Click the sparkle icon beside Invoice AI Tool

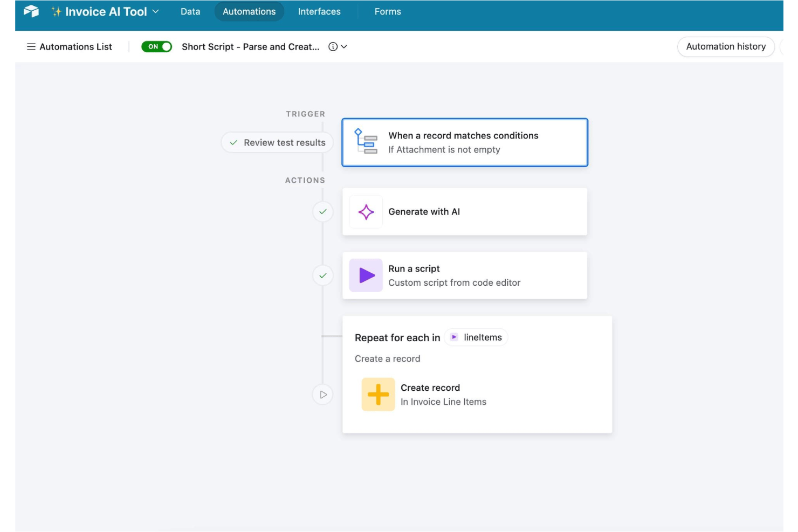tap(56, 11)
